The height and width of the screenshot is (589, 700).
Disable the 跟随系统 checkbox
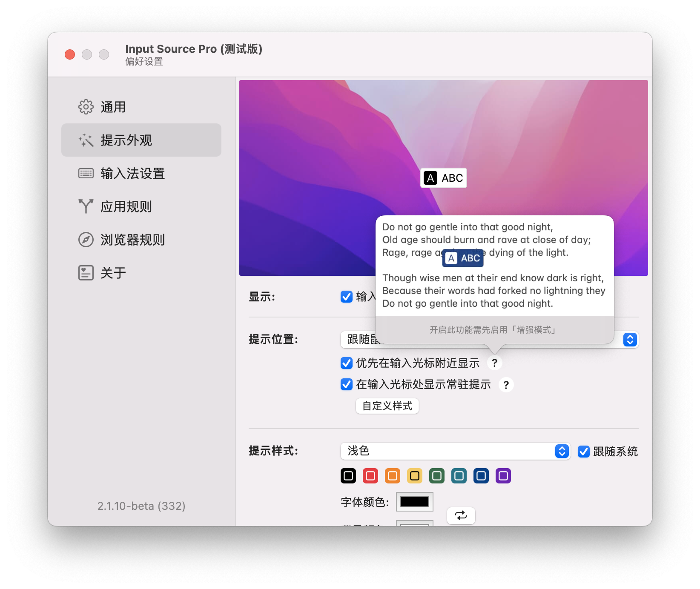click(583, 452)
